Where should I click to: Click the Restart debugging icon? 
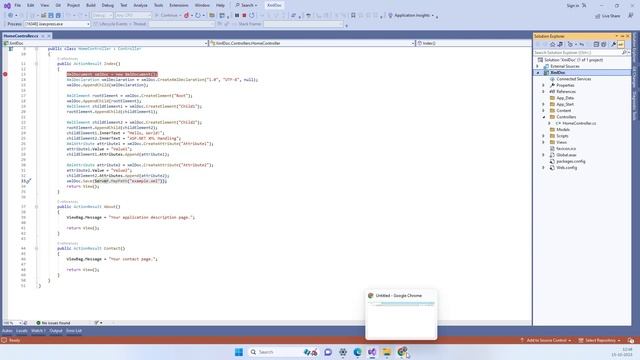click(x=252, y=15)
